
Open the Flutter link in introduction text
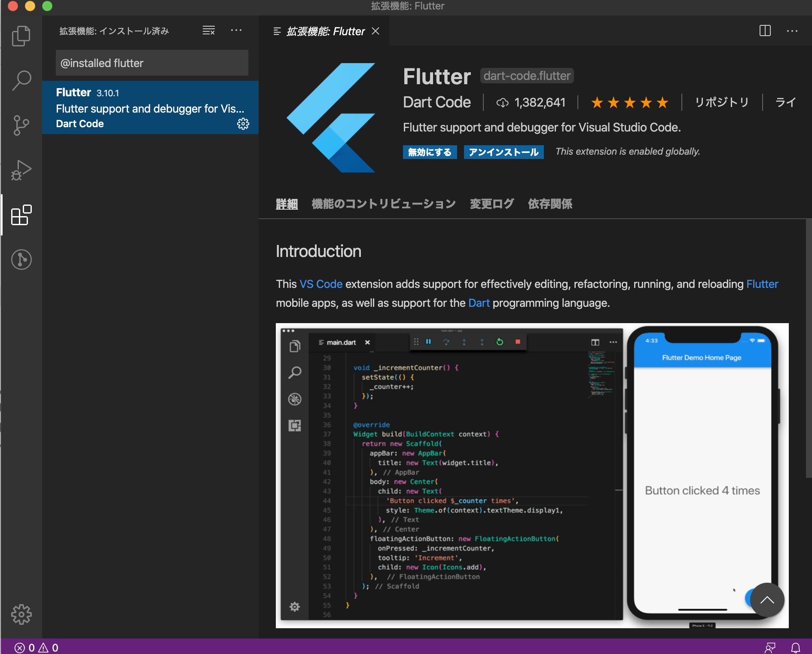(762, 284)
